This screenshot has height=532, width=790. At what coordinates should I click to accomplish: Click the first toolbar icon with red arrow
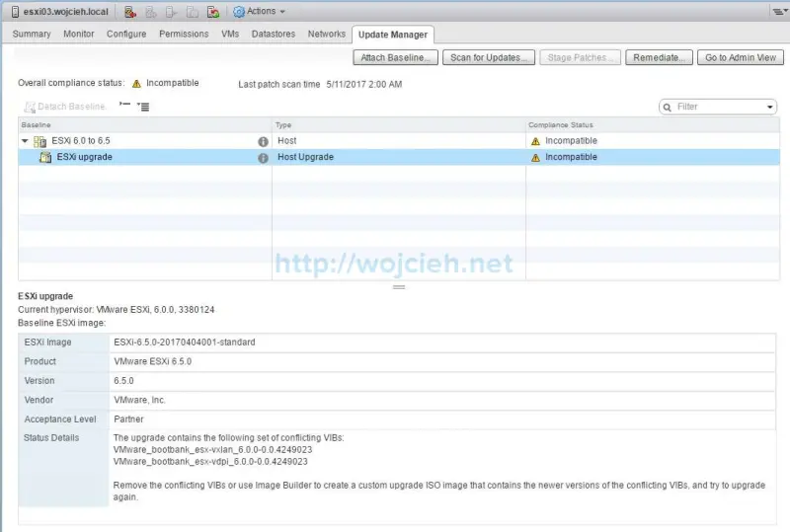(130, 12)
